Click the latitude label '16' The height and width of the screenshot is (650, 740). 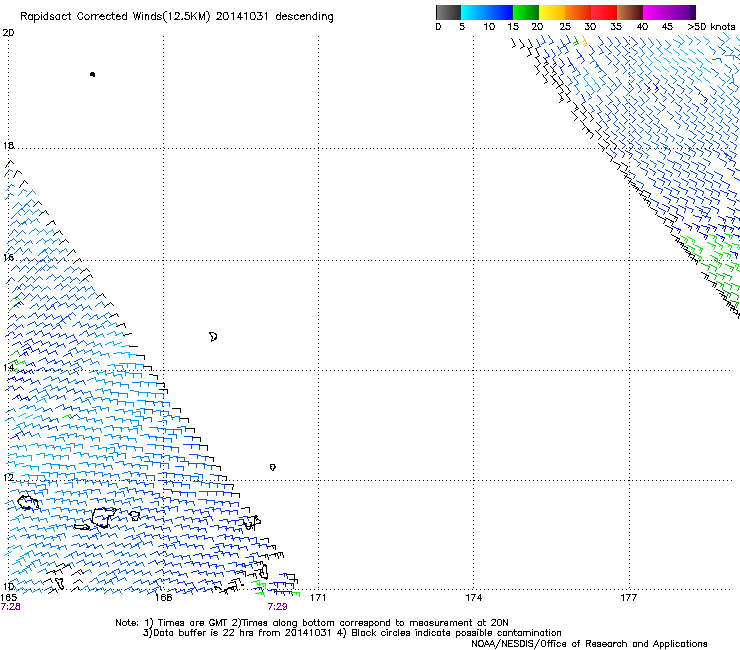coord(8,257)
